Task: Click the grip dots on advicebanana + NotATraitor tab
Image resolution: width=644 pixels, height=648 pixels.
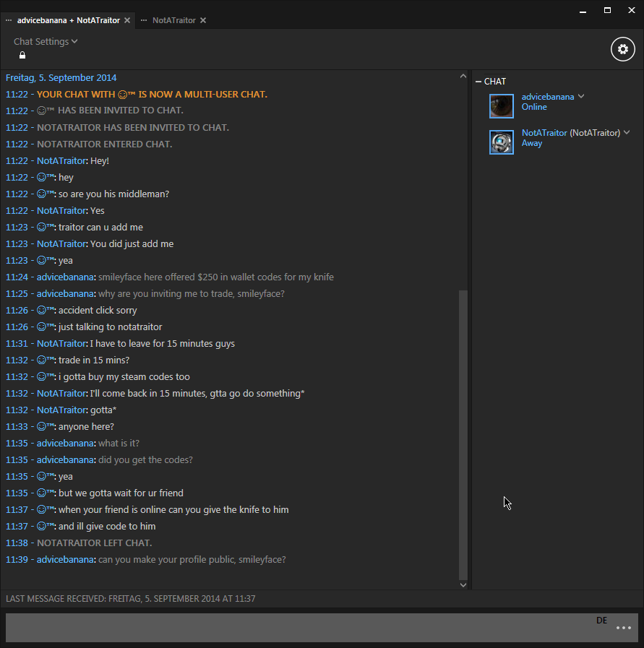Action: point(9,20)
